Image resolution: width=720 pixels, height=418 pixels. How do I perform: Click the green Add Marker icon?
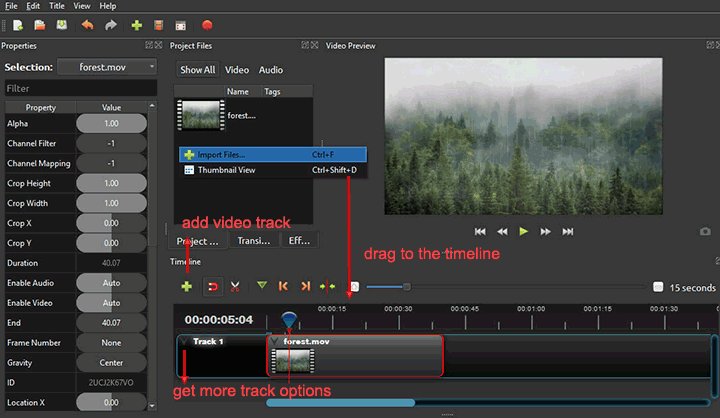click(x=262, y=286)
